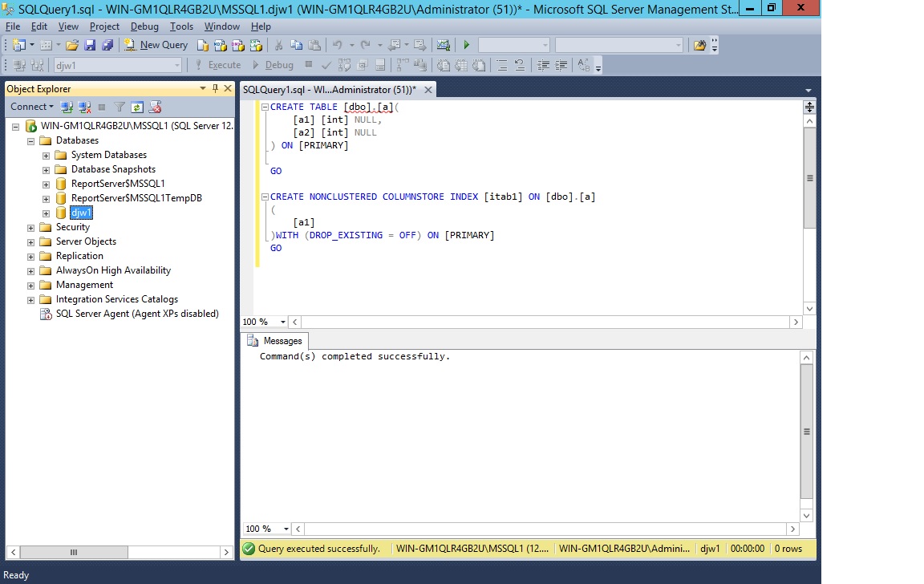Open Object Explorer filter settings

(x=119, y=107)
